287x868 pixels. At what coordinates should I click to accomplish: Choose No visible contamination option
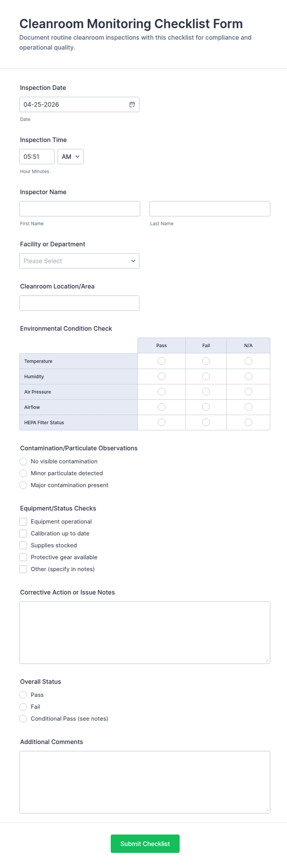pos(23,461)
